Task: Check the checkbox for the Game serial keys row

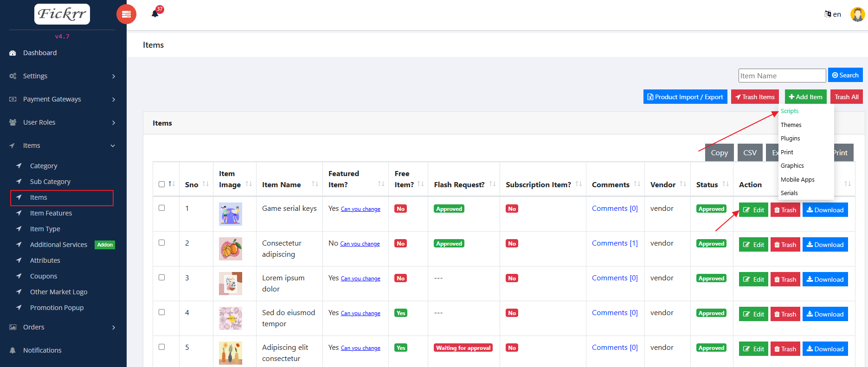Action: click(161, 208)
